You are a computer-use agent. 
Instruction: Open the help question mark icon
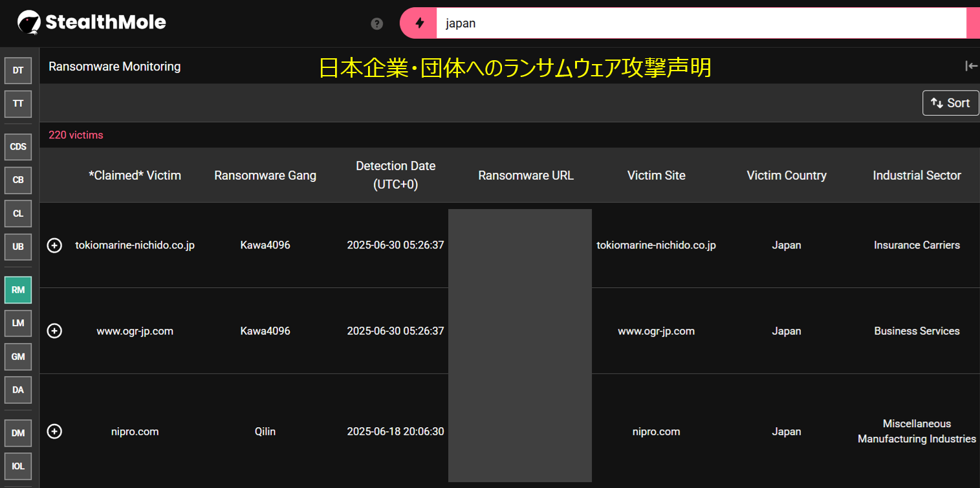click(x=377, y=24)
